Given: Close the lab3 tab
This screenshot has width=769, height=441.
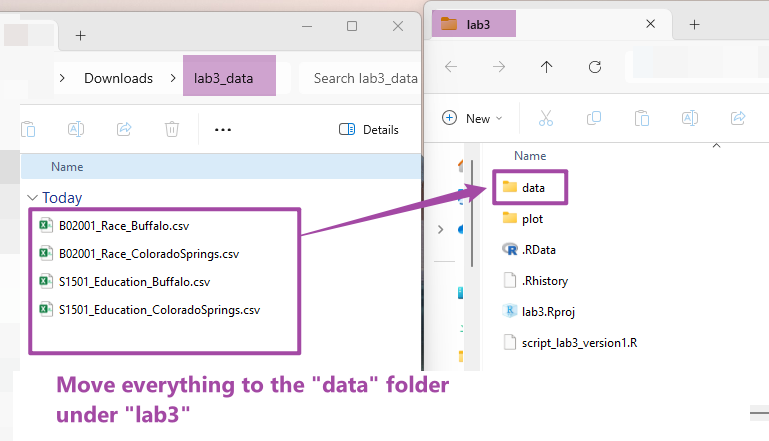Looking at the screenshot, I should pos(650,24).
